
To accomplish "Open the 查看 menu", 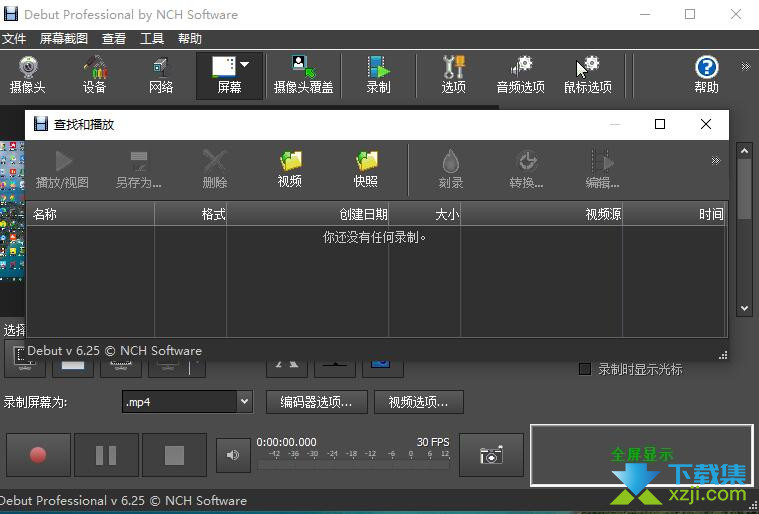I will [x=114, y=39].
